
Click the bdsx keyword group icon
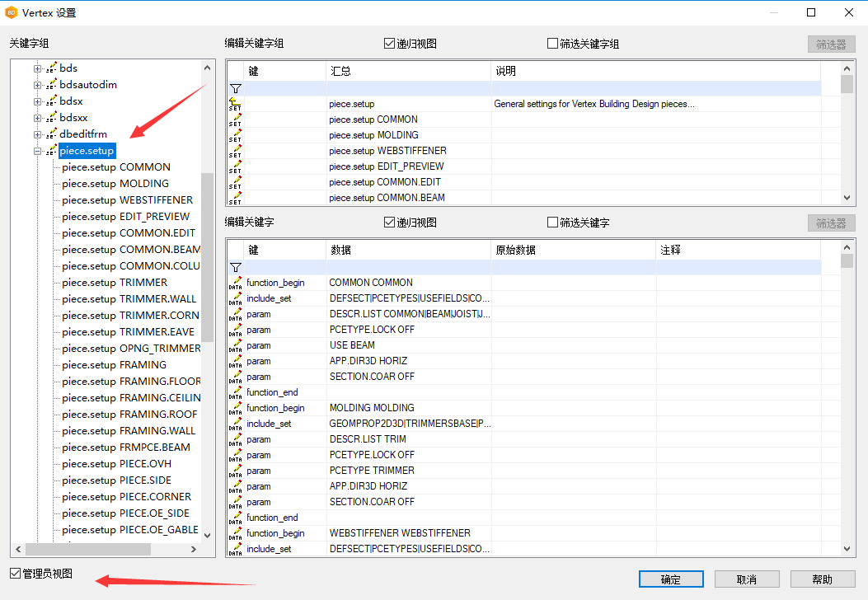51,101
